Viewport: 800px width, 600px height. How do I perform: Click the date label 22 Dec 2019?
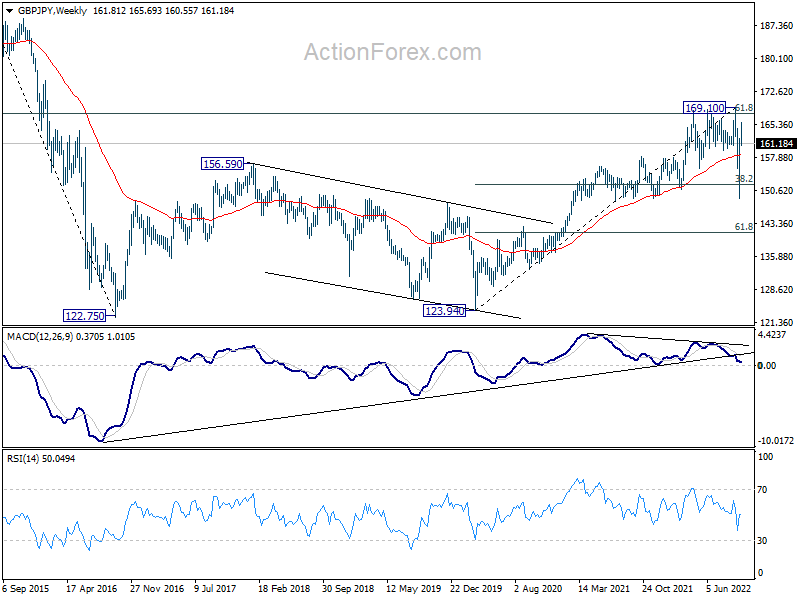tap(476, 588)
